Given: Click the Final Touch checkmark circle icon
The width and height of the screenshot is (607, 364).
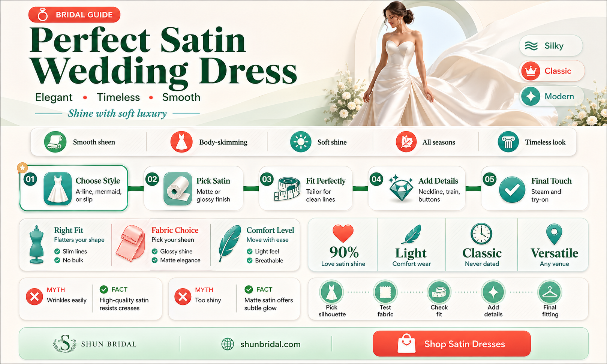Looking at the screenshot, I should point(512,190).
